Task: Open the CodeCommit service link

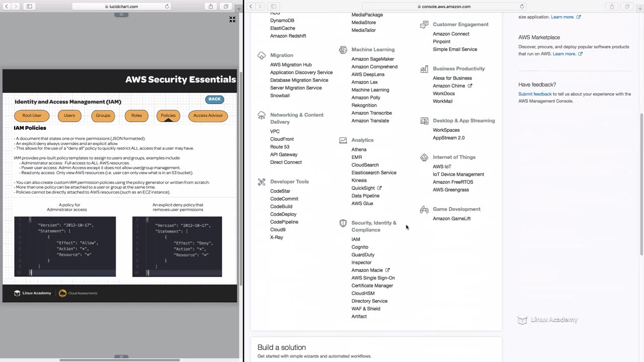Action: click(x=284, y=199)
